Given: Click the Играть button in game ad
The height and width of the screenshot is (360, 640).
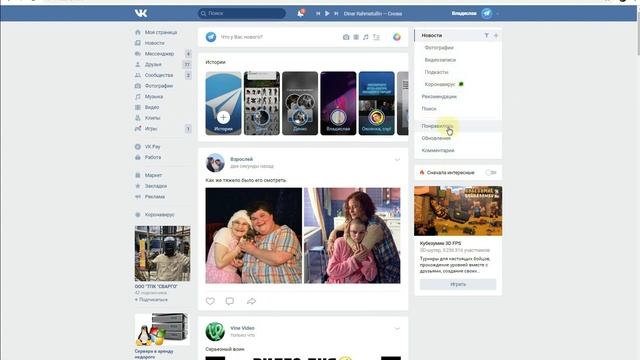Looking at the screenshot, I should point(458,284).
